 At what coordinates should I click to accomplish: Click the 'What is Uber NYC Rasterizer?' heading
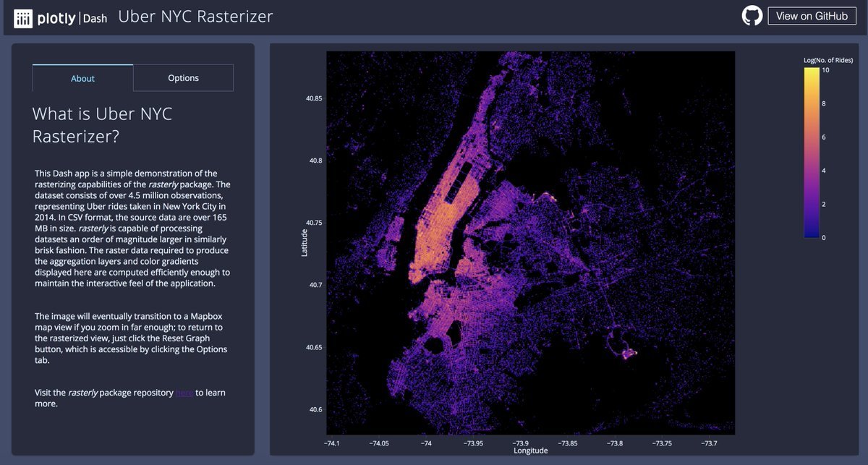[102, 124]
